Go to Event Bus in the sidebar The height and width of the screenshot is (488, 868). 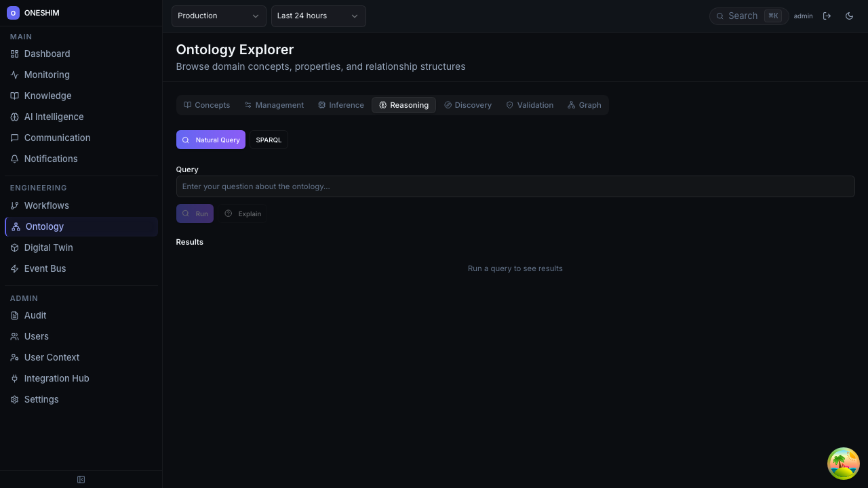pos(45,268)
